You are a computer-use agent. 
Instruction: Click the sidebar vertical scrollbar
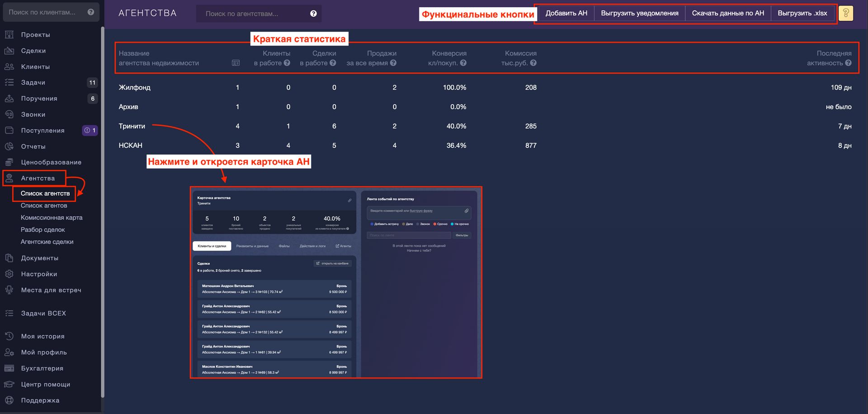(103, 213)
